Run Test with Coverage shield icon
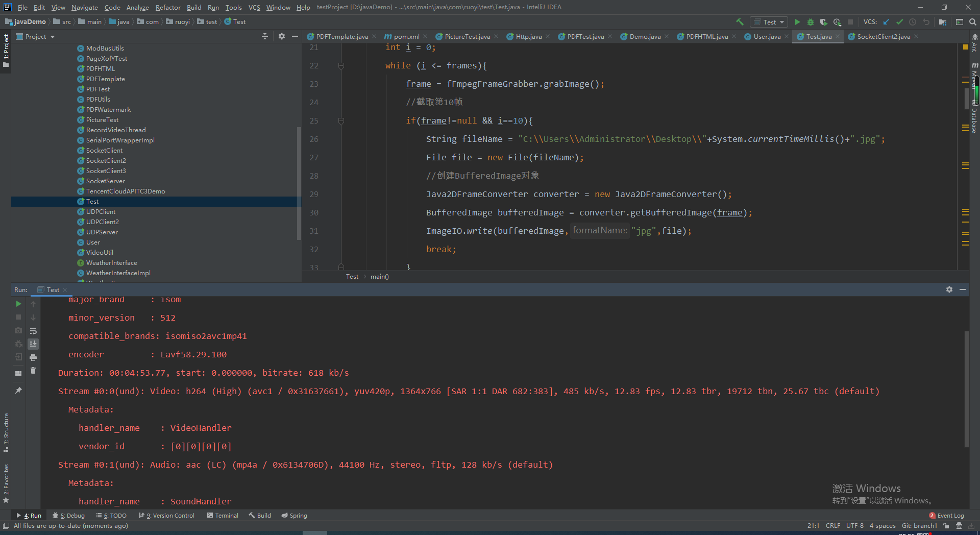980x535 pixels. 823,22
